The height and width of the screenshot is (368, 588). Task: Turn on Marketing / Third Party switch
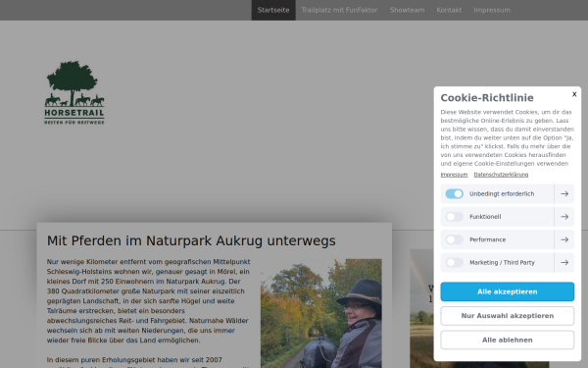pos(454,262)
